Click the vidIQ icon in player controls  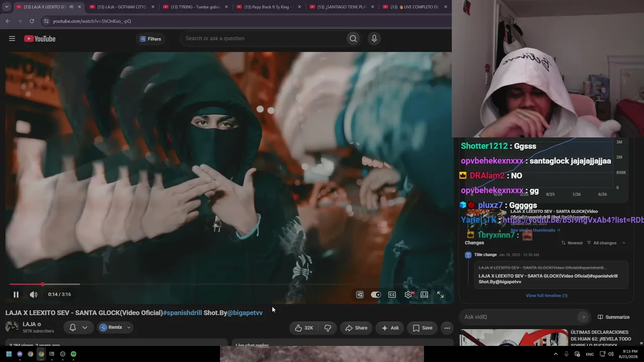tap(360, 295)
